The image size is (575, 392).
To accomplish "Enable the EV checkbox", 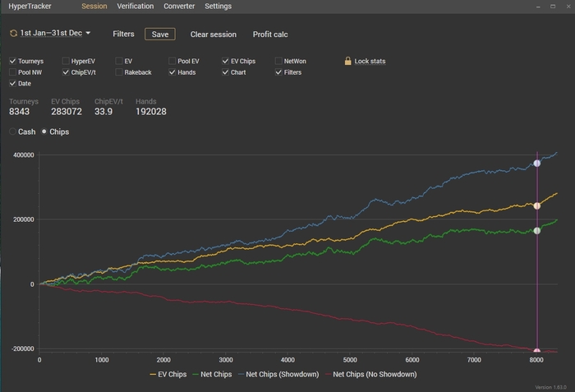I will 119,61.
